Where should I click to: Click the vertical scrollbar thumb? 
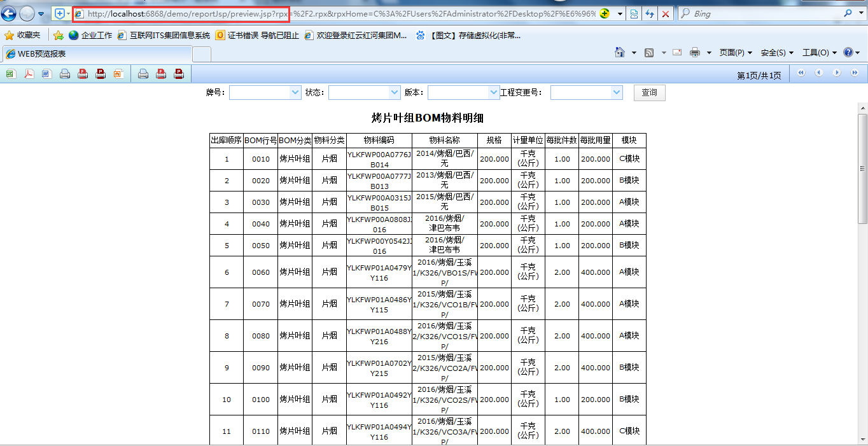[862, 168]
